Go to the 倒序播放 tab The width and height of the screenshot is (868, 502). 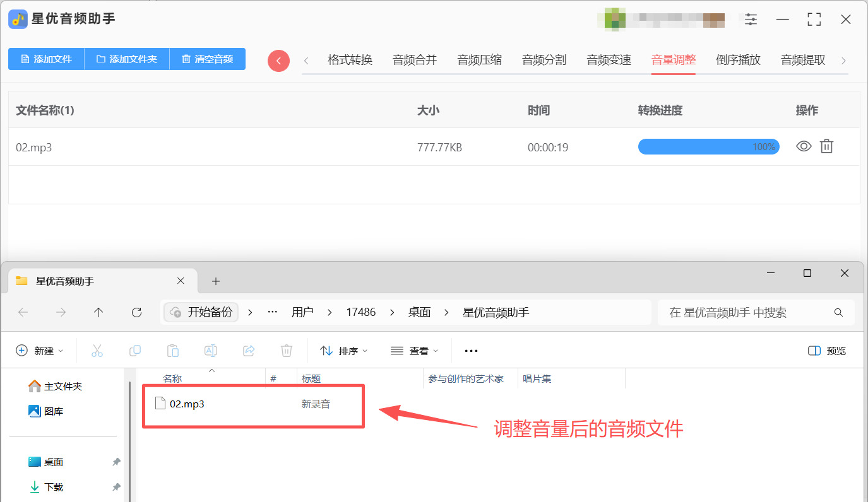738,60
